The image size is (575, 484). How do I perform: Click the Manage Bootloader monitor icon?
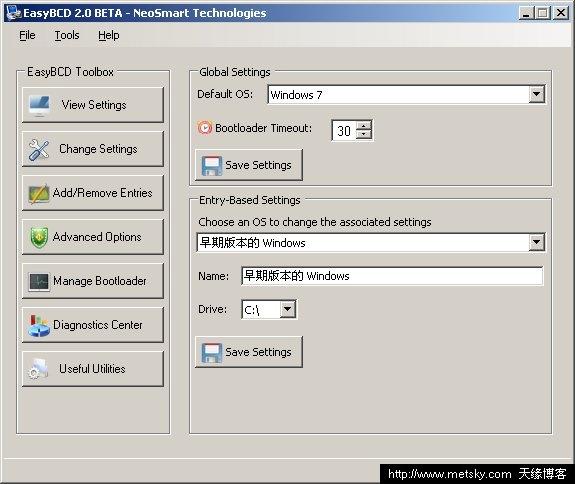[39, 282]
